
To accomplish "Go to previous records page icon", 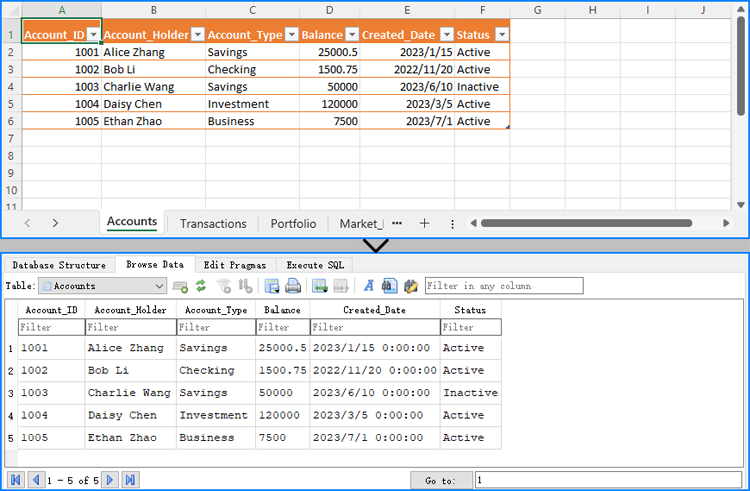I will click(36, 480).
